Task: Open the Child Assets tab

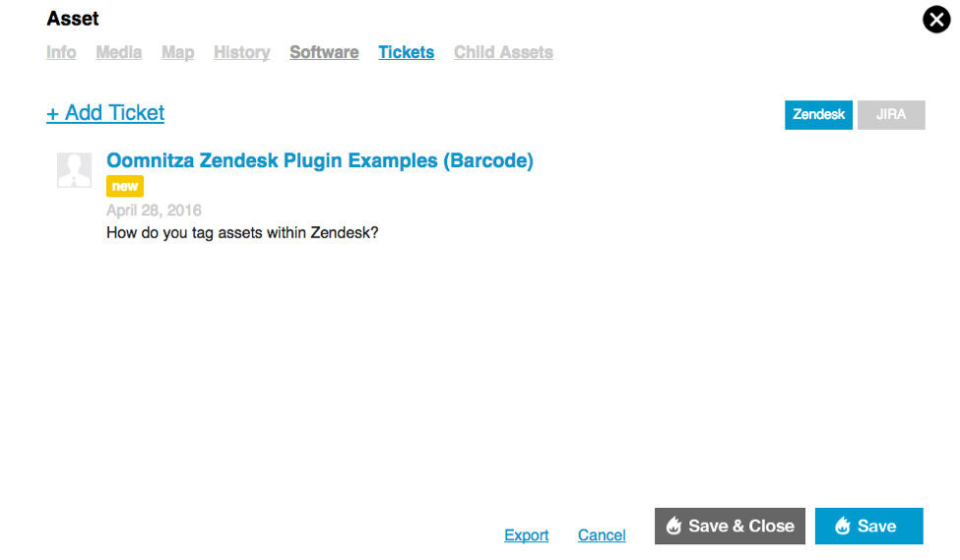Action: click(x=503, y=52)
